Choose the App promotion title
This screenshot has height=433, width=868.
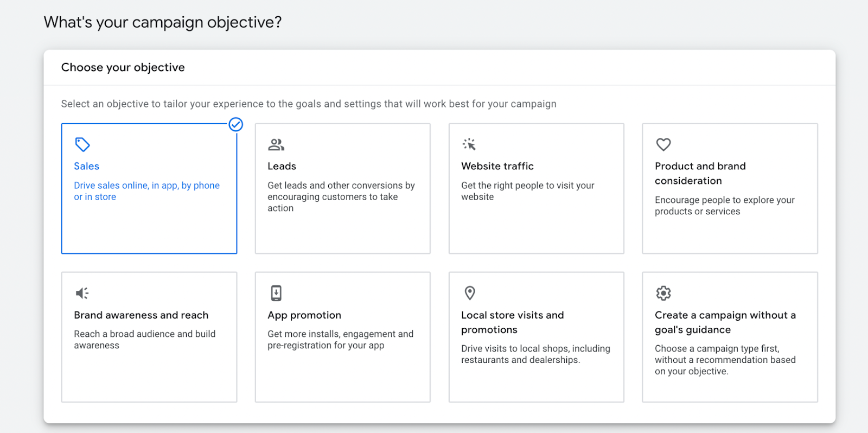(304, 315)
